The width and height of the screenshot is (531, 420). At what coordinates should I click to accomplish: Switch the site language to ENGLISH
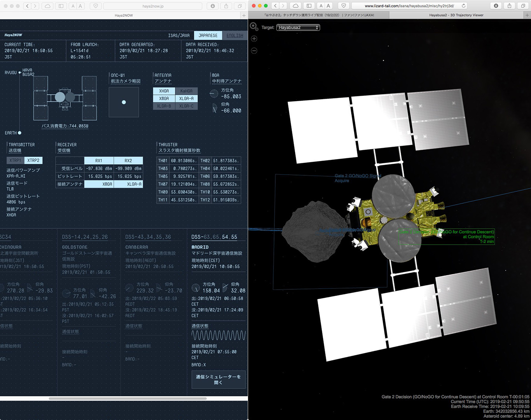point(234,35)
